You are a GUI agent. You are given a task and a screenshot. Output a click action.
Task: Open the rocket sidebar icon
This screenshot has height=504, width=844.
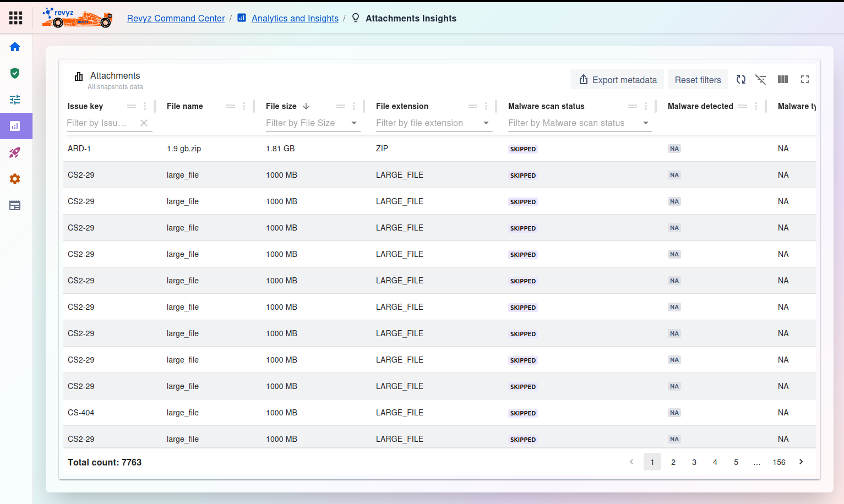pos(15,152)
